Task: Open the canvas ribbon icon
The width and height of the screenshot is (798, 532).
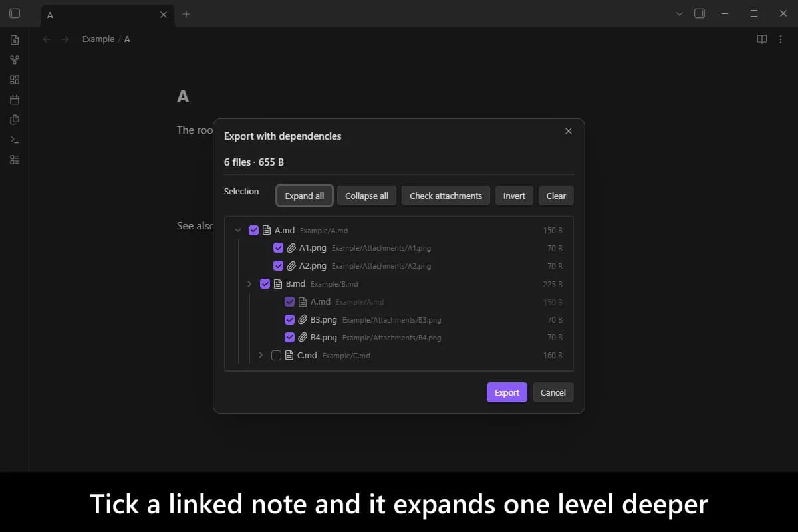Action: pos(15,80)
